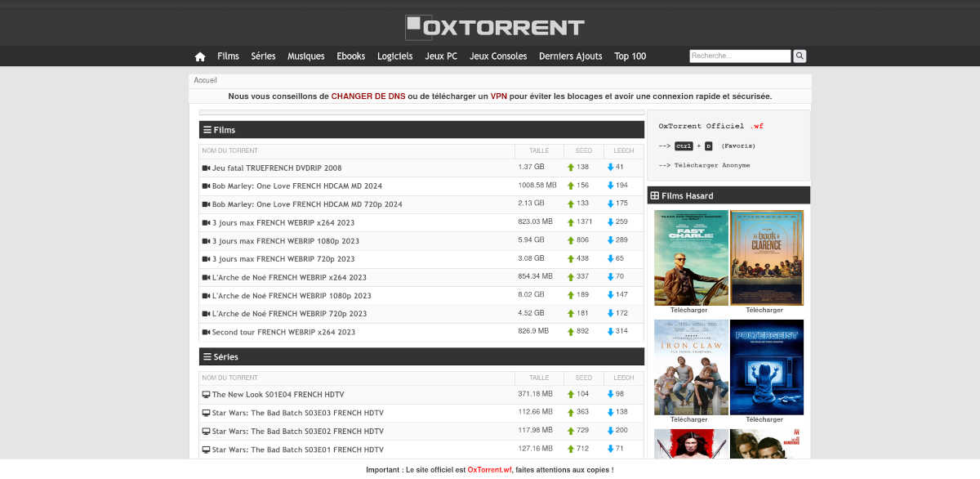Open the Séries menu

(x=263, y=56)
